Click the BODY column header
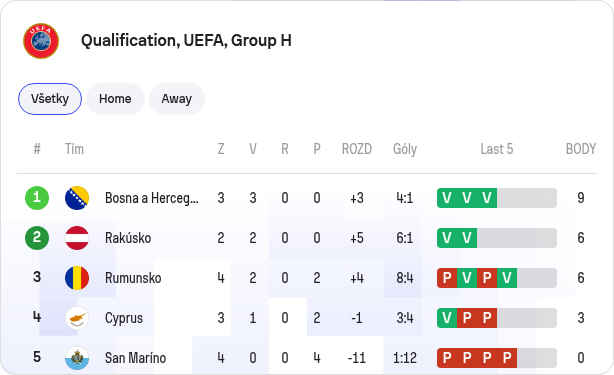The height and width of the screenshot is (375, 614). click(581, 149)
